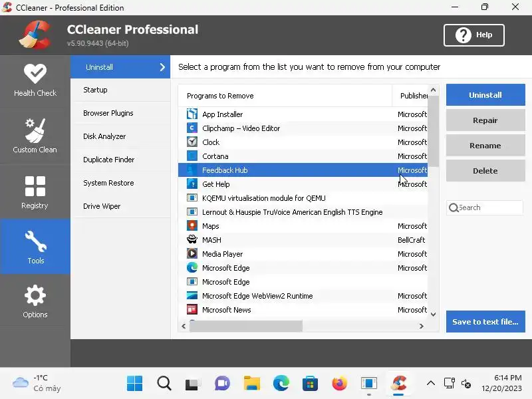Click the Microsoft News program icon
This screenshot has width=532, height=399.
[192, 309]
